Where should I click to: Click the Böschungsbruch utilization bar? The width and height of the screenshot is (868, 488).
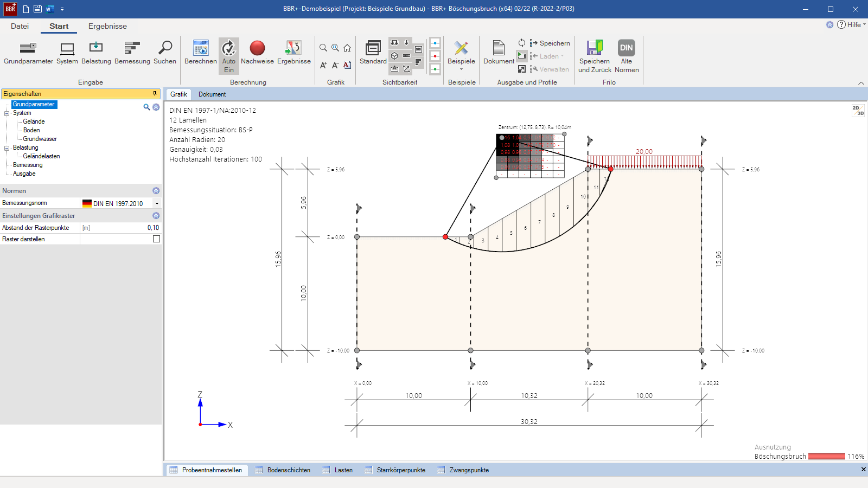pos(826,457)
